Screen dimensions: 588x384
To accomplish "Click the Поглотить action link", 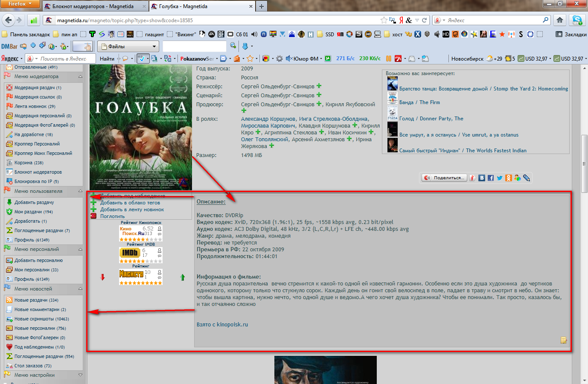I will click(x=112, y=216).
